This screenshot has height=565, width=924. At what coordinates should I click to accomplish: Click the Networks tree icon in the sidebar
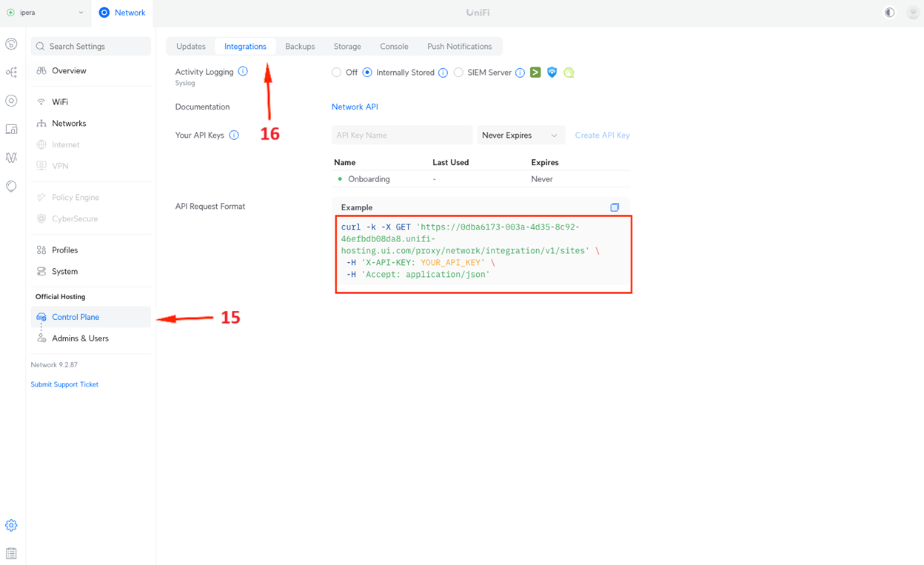point(41,124)
